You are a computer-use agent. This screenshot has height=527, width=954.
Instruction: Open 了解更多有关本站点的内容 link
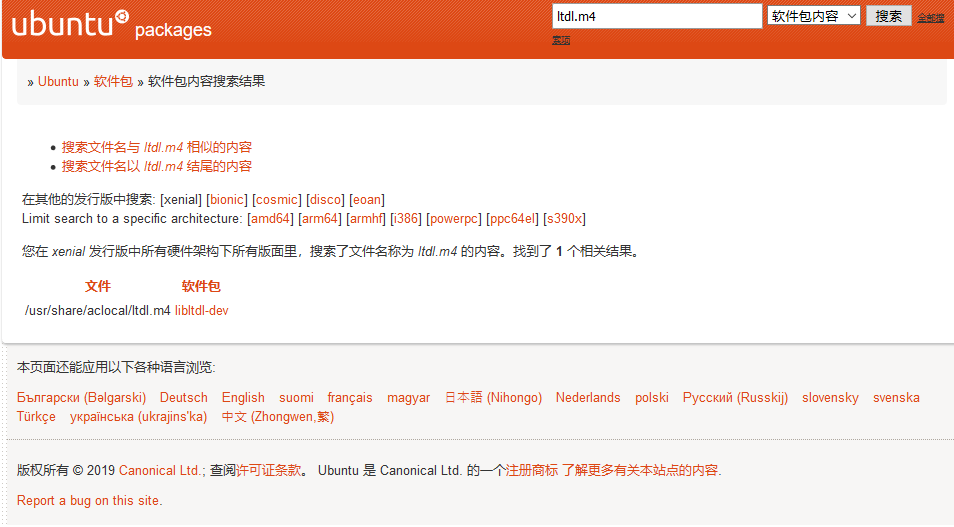tap(640, 470)
